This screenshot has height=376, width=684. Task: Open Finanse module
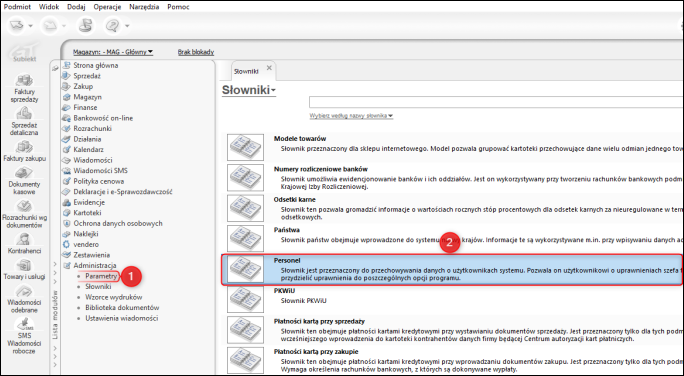pos(85,107)
